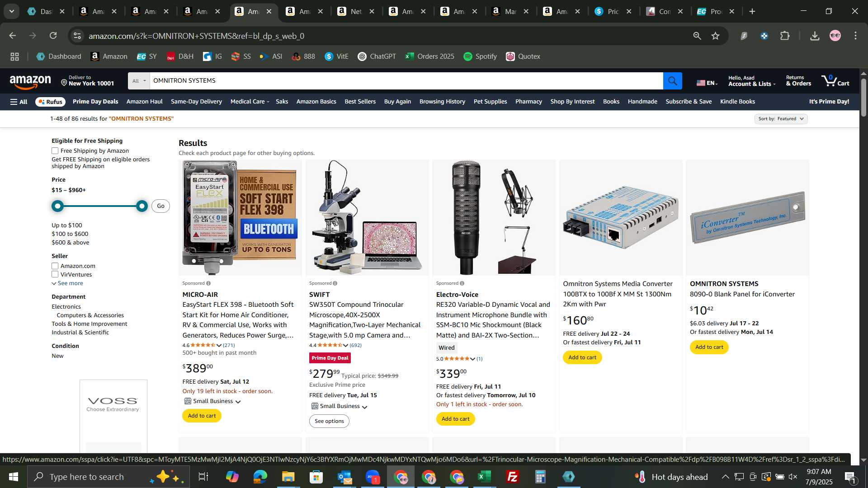The image size is (868, 488).
Task: Reload the page in Chrome
Action: (x=53, y=36)
